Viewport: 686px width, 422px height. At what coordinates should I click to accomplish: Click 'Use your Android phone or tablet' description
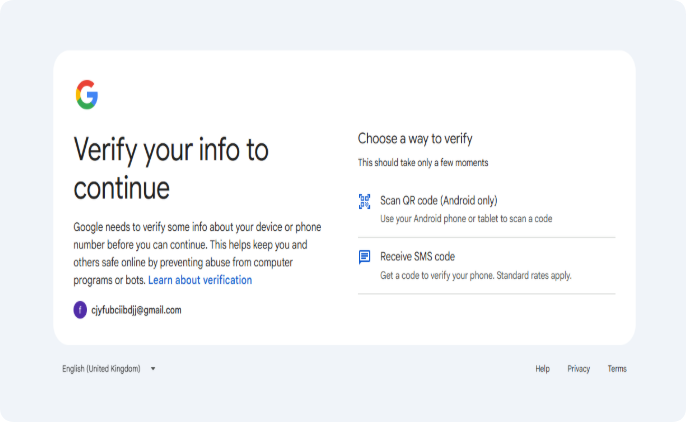[x=466, y=219]
